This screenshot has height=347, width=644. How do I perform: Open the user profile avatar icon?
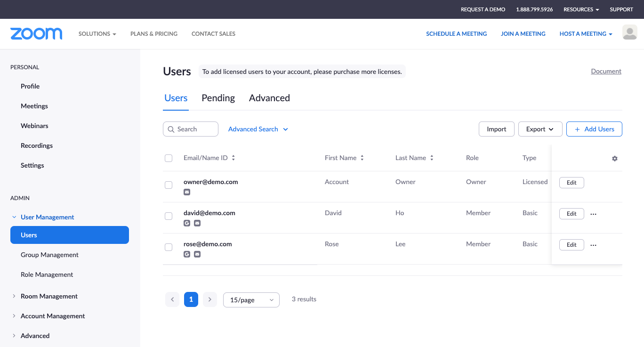tap(629, 32)
